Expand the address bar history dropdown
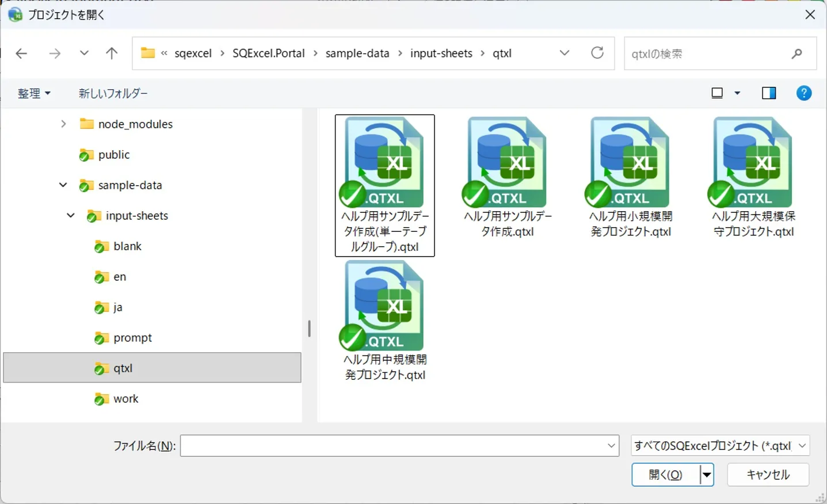827x504 pixels. pyautogui.click(x=565, y=53)
